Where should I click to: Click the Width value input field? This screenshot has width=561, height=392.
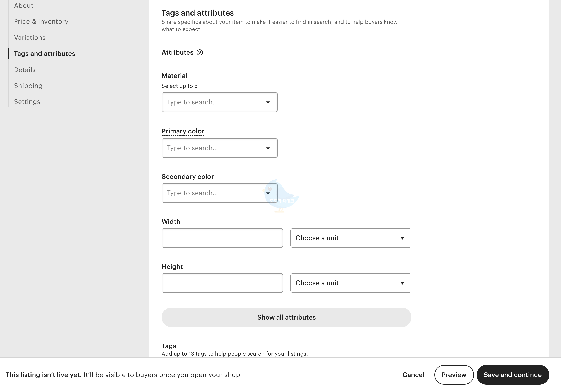(222, 238)
